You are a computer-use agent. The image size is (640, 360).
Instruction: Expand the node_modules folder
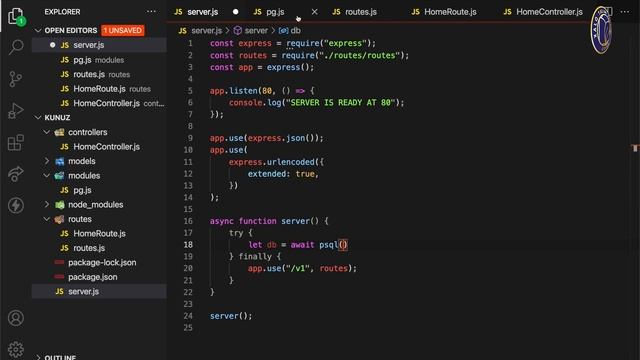pyautogui.click(x=47, y=204)
